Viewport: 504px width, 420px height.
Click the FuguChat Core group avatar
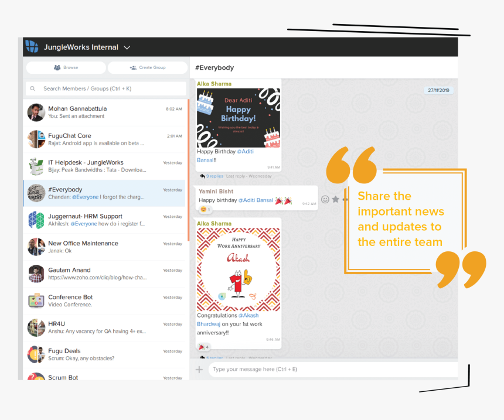pyautogui.click(x=36, y=139)
